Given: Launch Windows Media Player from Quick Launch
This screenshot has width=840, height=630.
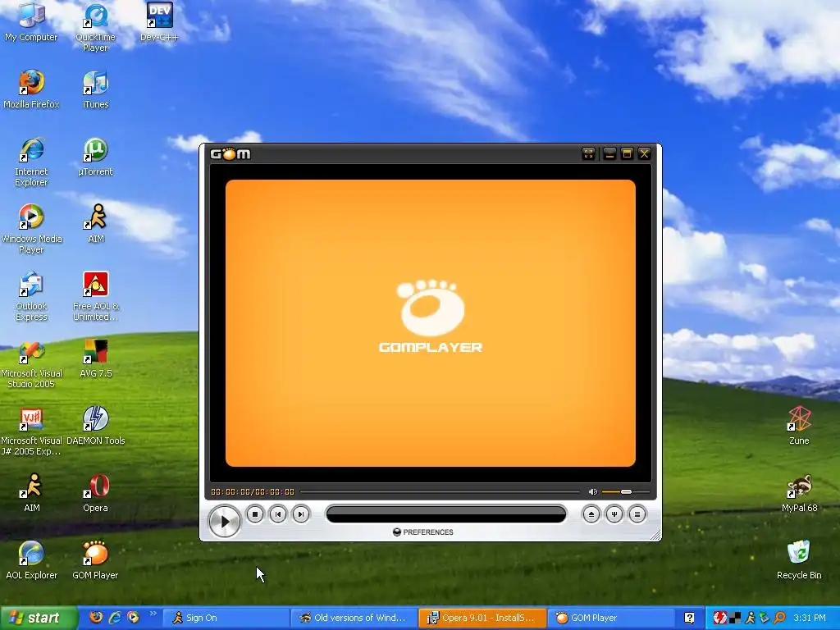Looking at the screenshot, I should point(133,618).
